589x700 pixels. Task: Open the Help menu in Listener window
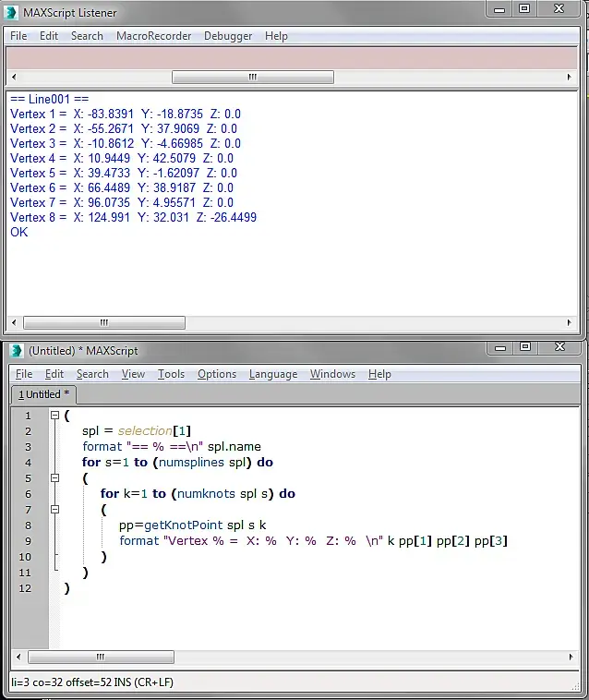point(276,36)
